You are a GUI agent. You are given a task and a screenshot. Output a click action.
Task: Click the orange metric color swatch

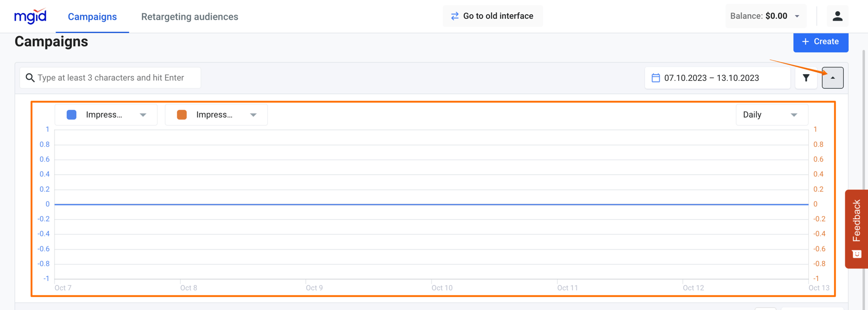point(182,115)
